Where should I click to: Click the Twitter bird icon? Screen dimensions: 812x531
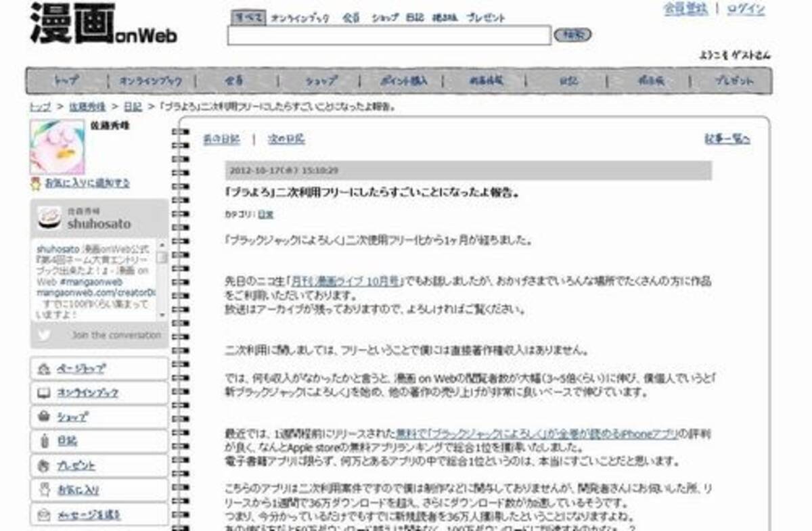click(45, 335)
